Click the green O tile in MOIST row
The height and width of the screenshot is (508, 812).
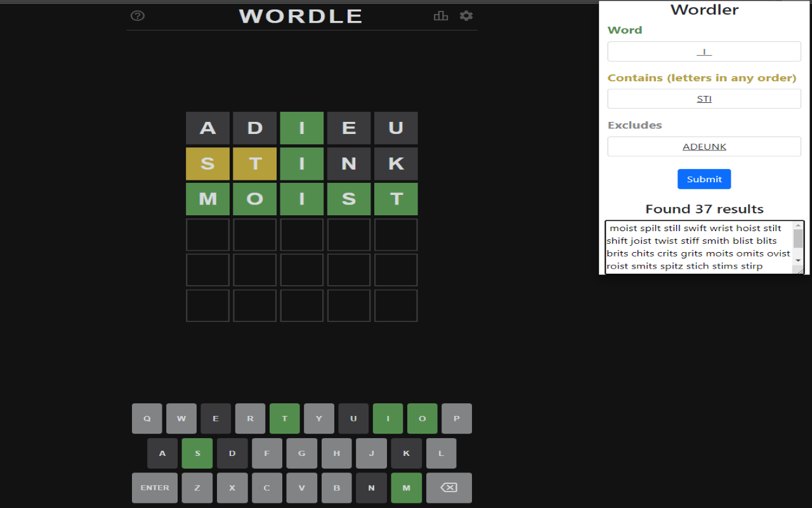click(x=255, y=199)
